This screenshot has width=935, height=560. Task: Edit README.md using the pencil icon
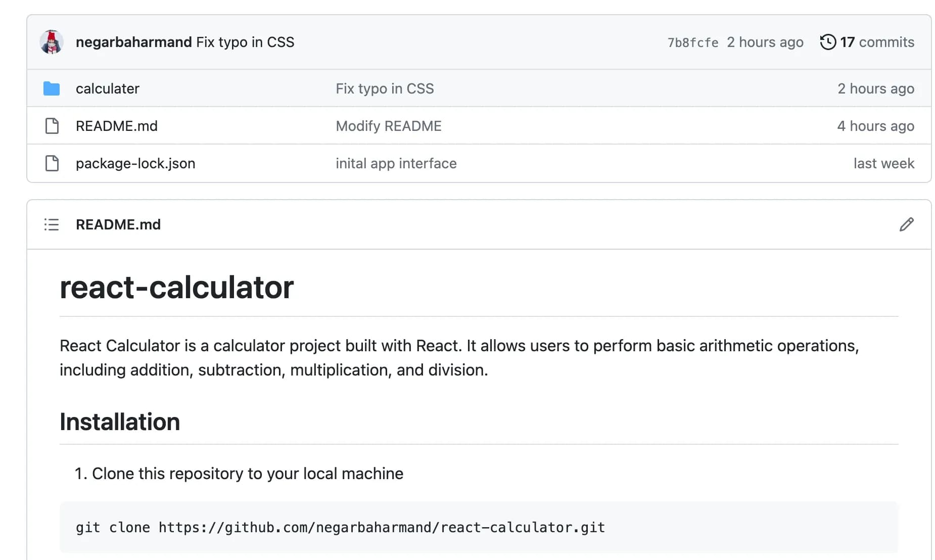907,224
